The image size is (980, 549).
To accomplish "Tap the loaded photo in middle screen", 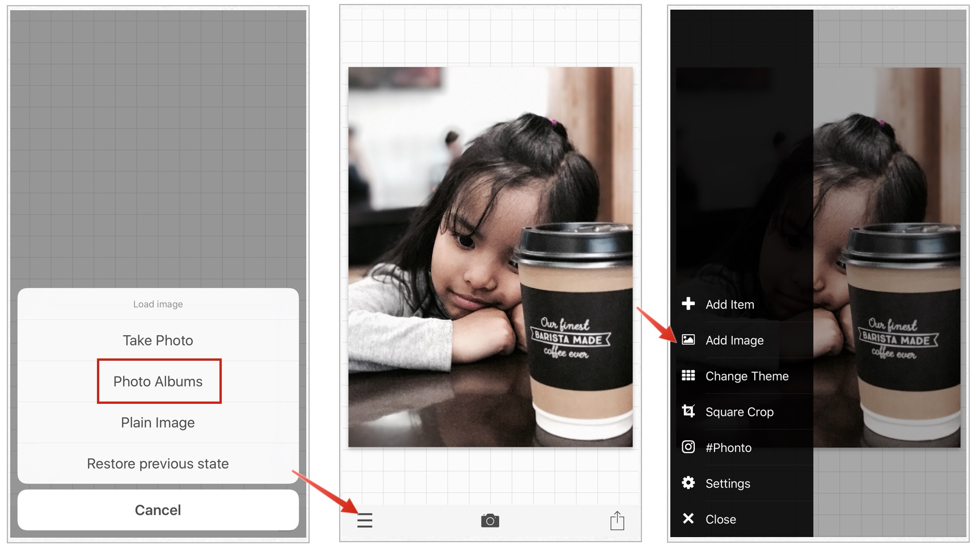I will tap(490, 257).
